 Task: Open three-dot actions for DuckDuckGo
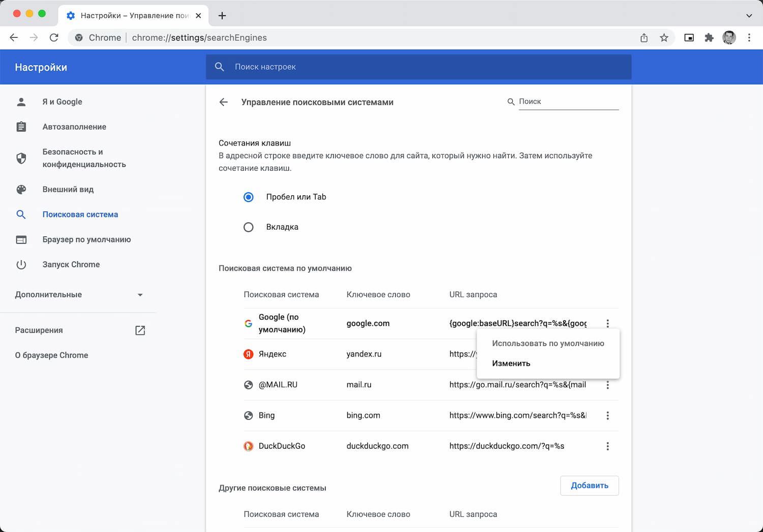click(607, 446)
